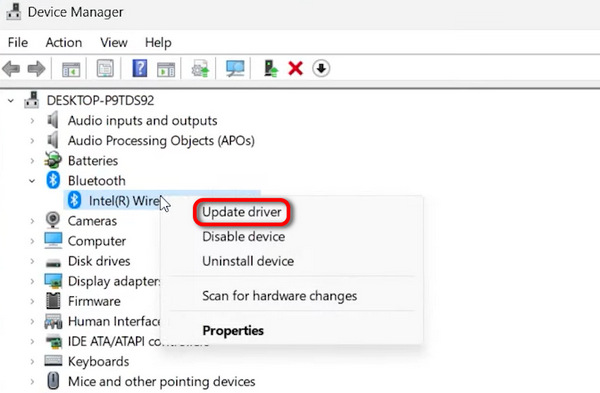600x393 pixels.
Task: Select the Batteries label
Action: [x=93, y=161]
